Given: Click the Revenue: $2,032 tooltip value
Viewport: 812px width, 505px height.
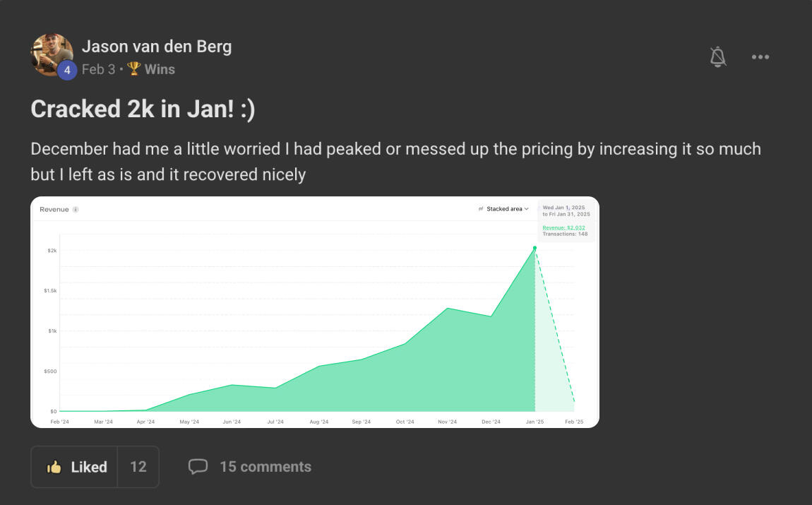Looking at the screenshot, I should coord(563,227).
